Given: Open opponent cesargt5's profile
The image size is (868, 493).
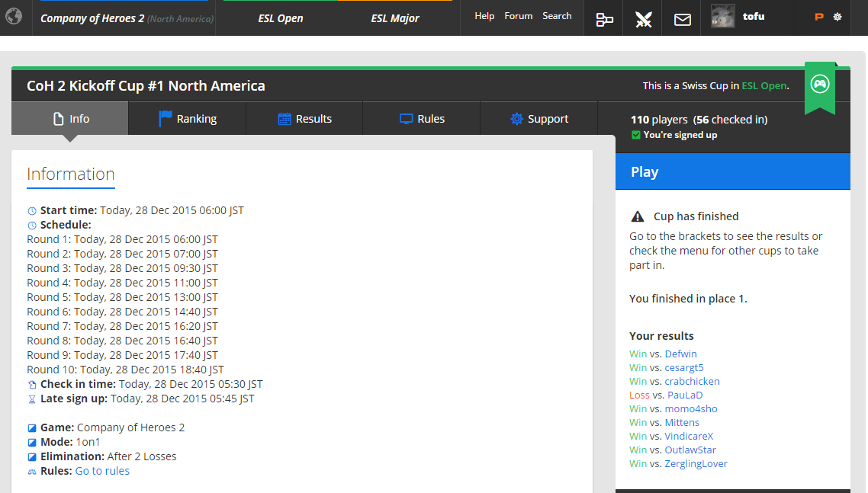Looking at the screenshot, I should [684, 368].
